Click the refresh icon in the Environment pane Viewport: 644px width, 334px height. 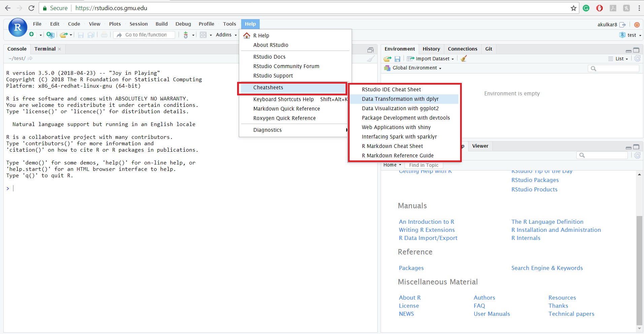click(637, 59)
